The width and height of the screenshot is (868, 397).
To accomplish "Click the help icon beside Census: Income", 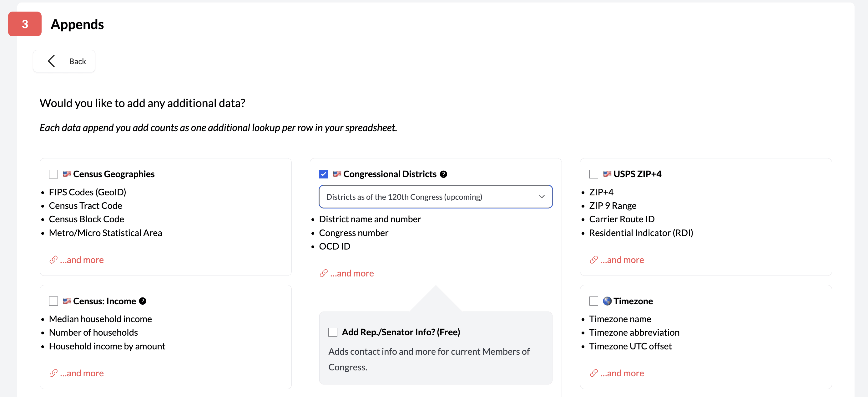I will click(143, 301).
